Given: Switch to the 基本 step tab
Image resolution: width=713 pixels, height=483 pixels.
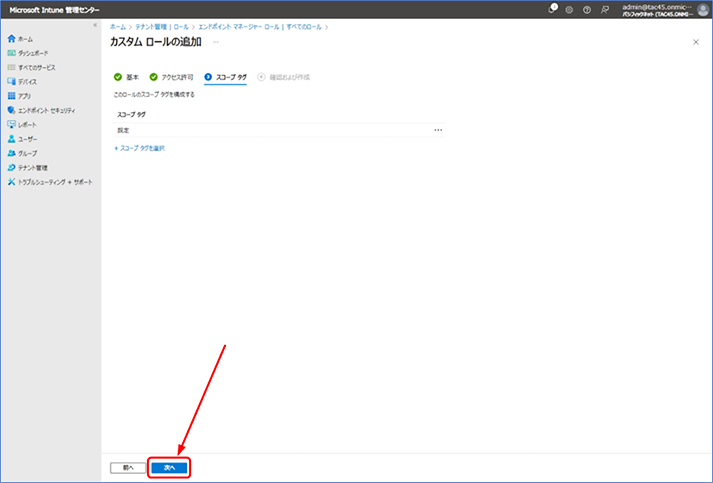Looking at the screenshot, I should 126,77.
